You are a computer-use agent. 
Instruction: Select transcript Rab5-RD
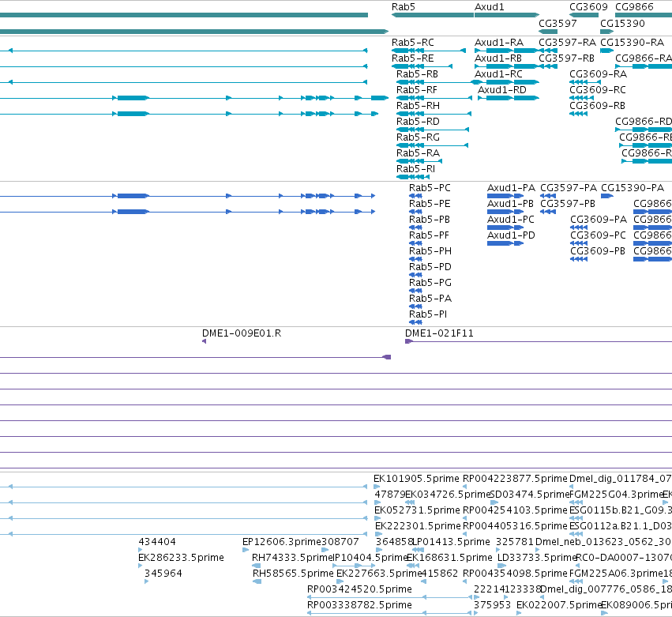(418, 122)
